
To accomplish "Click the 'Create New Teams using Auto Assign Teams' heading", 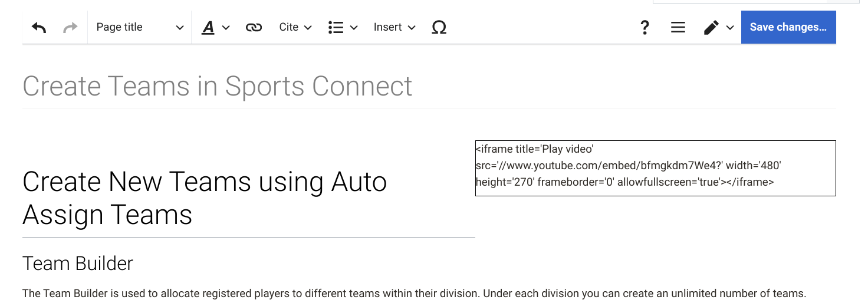I will 204,198.
